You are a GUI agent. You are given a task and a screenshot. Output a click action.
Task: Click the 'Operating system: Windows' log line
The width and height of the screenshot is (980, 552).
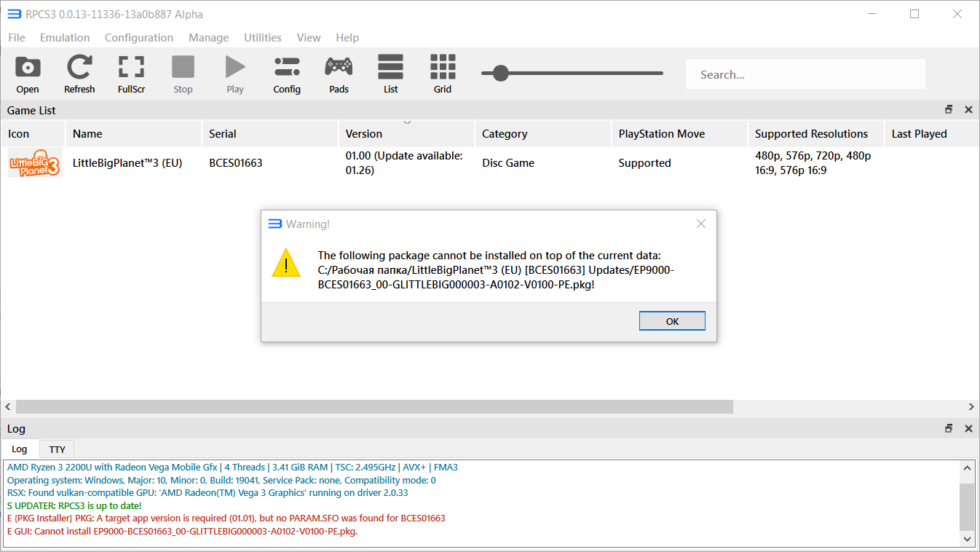pyautogui.click(x=221, y=481)
